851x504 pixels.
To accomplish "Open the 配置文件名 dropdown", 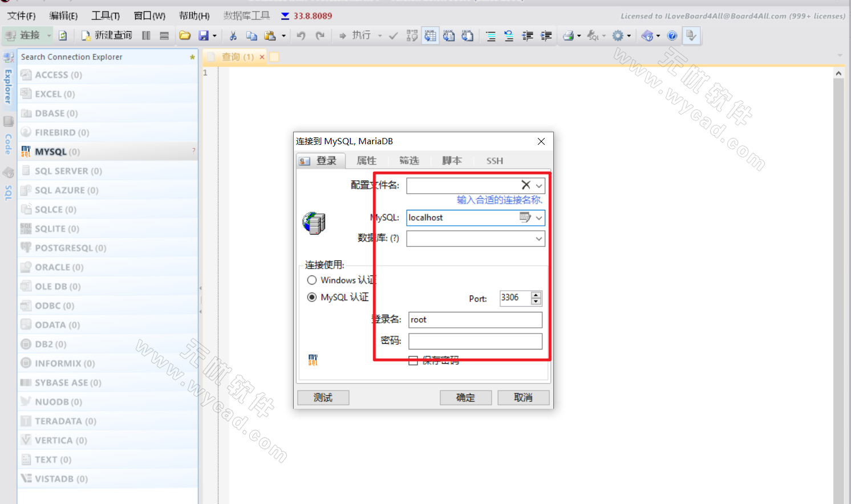I will [x=539, y=185].
